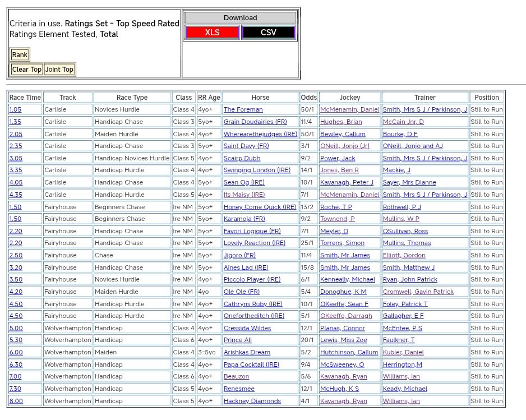The image size is (526, 420).
Task: Open the 4.35 Carlisle race link
Action: 15,195
